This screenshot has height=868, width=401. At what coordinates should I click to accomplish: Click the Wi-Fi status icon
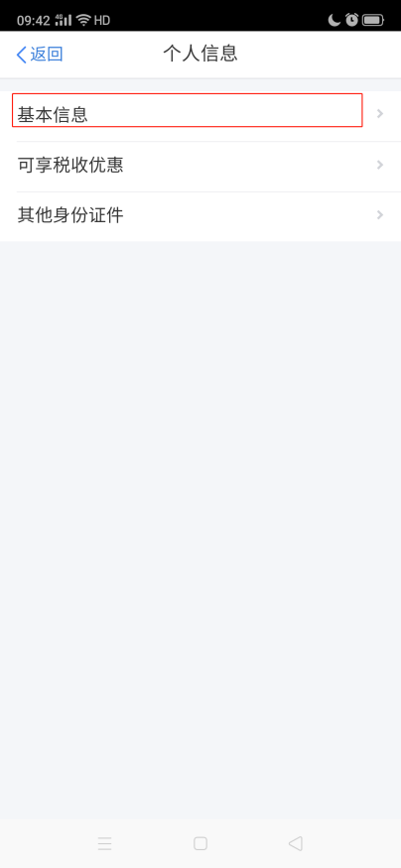tap(83, 21)
